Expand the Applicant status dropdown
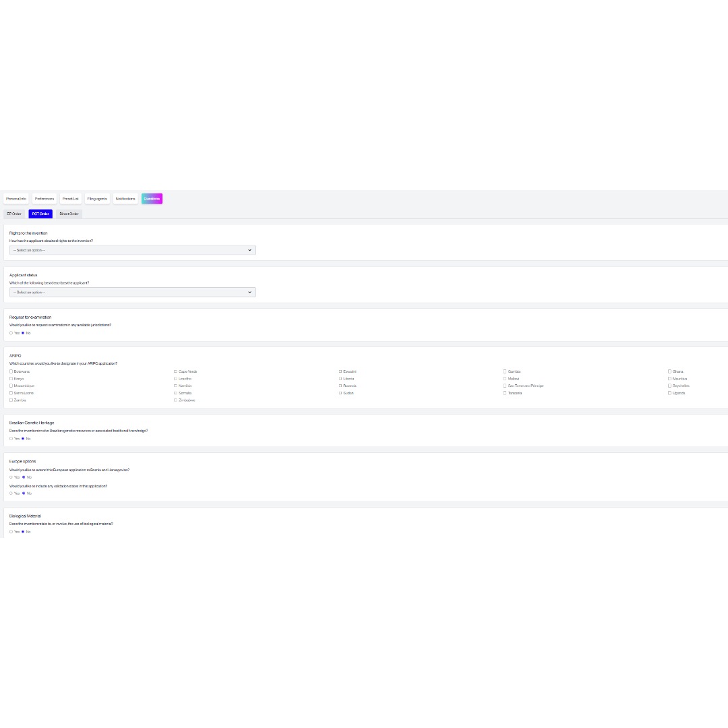 point(132,293)
